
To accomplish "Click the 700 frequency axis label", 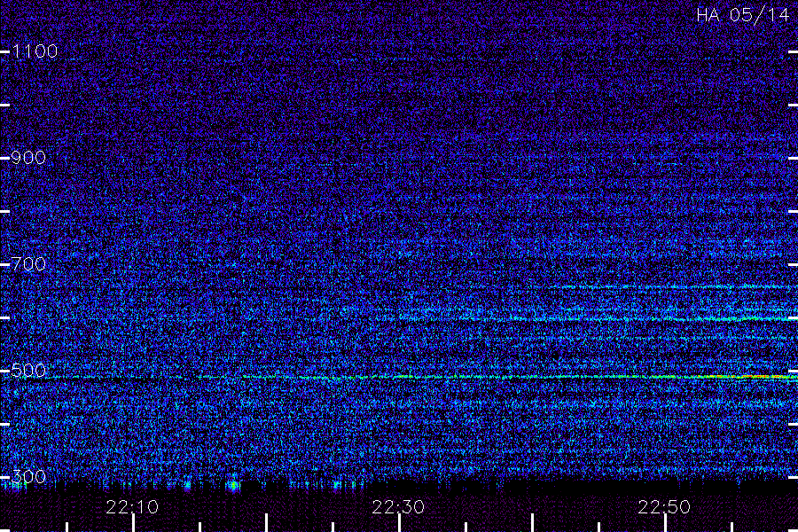I will [x=28, y=264].
